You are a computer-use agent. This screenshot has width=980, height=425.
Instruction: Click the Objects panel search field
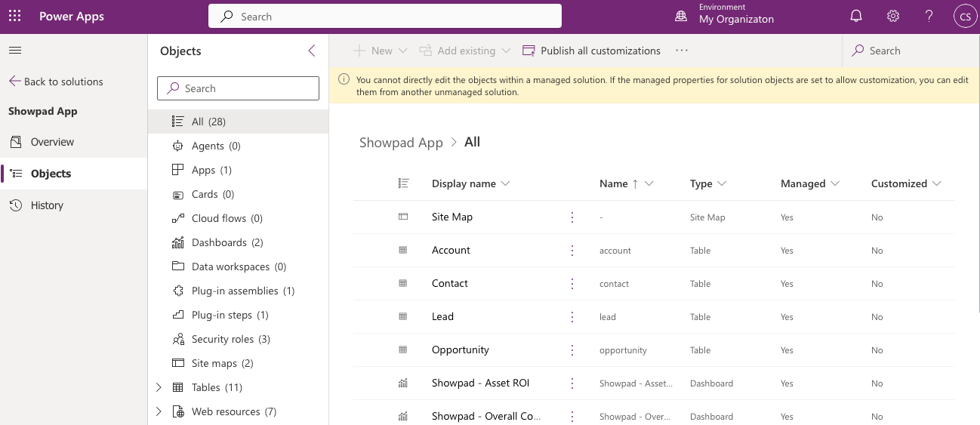[x=238, y=88]
